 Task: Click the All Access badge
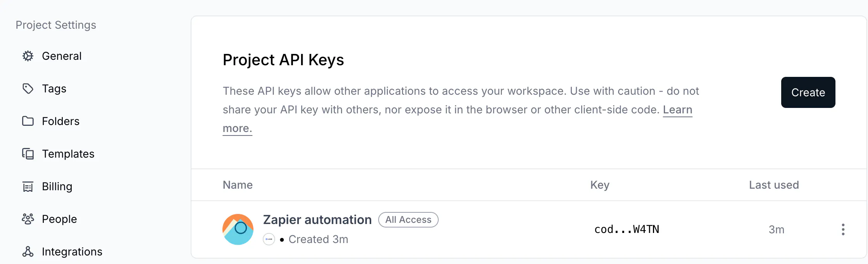click(x=408, y=220)
